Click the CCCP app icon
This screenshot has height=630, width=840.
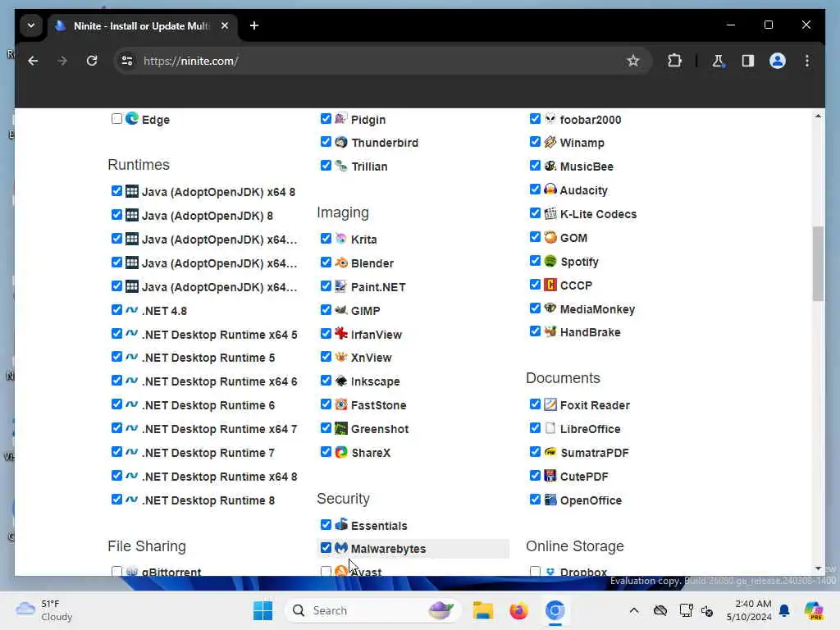click(x=550, y=285)
